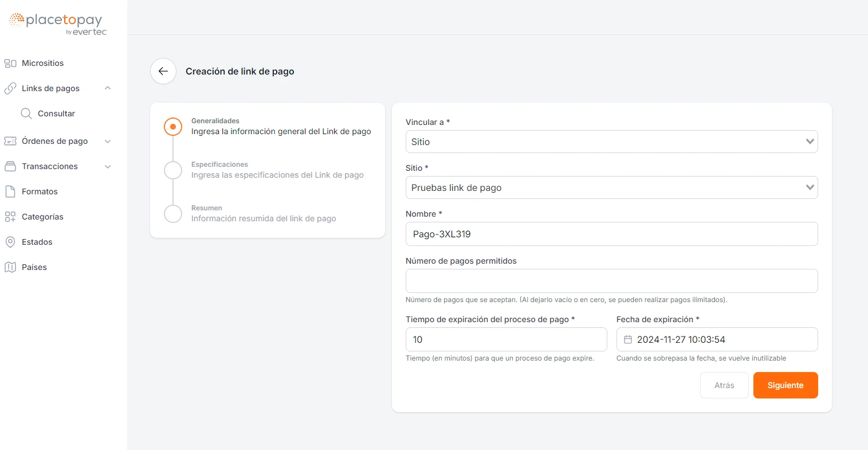Click the Países map icon
Image resolution: width=868 pixels, height=450 pixels.
coord(10,267)
